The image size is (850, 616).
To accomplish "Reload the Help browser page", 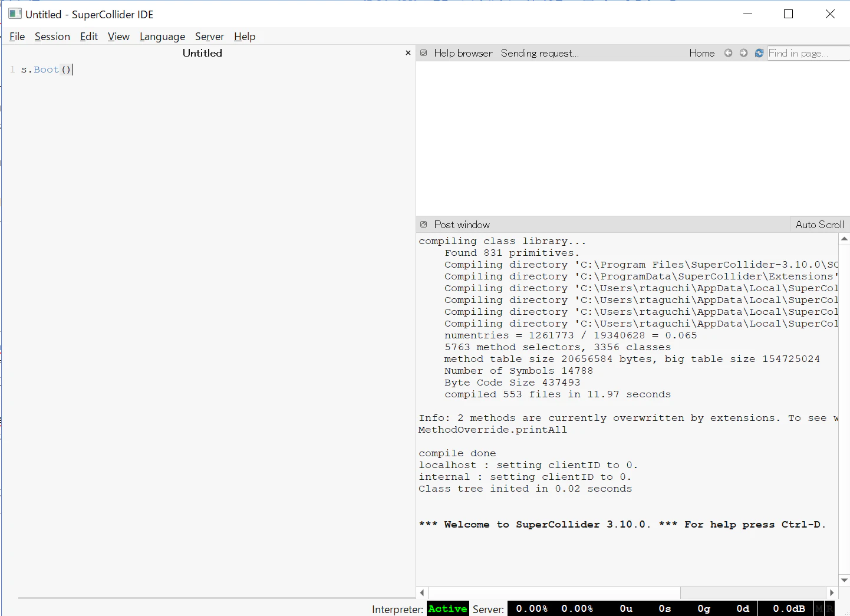I will coord(759,53).
